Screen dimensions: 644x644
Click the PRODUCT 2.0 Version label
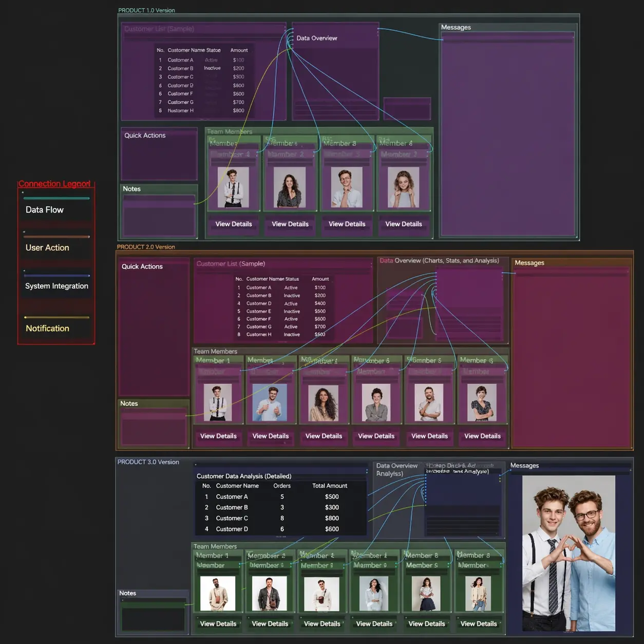146,247
